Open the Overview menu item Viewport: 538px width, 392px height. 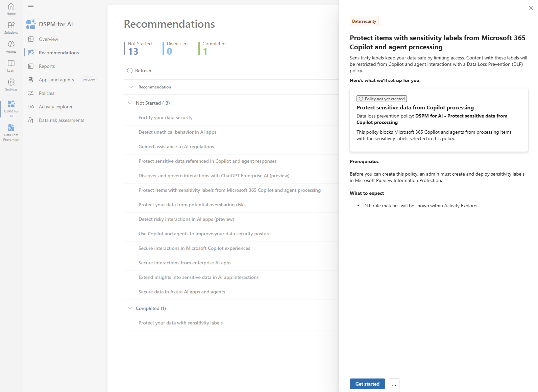48,39
